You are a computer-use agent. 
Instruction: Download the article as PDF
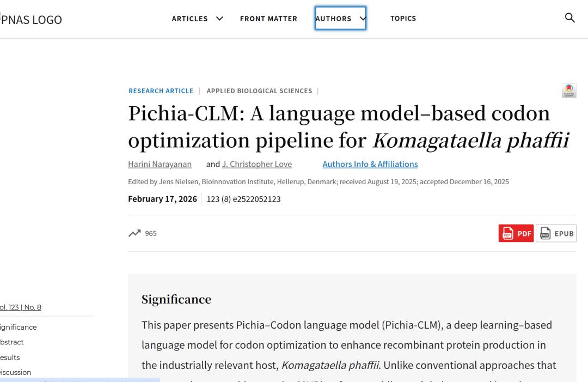(x=516, y=233)
